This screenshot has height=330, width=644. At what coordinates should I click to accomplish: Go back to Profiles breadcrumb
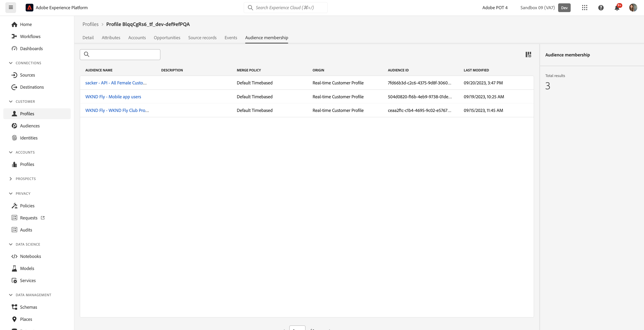tap(91, 24)
